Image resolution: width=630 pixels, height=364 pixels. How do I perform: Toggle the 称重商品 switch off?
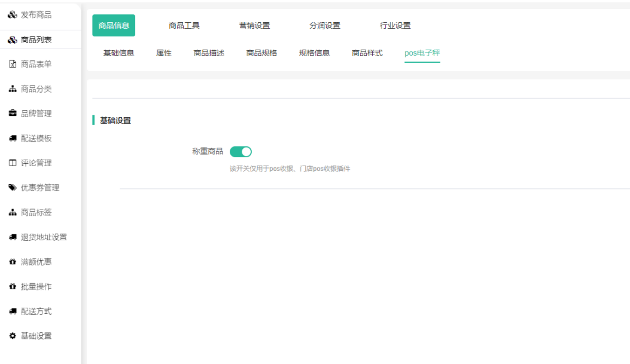coord(241,152)
